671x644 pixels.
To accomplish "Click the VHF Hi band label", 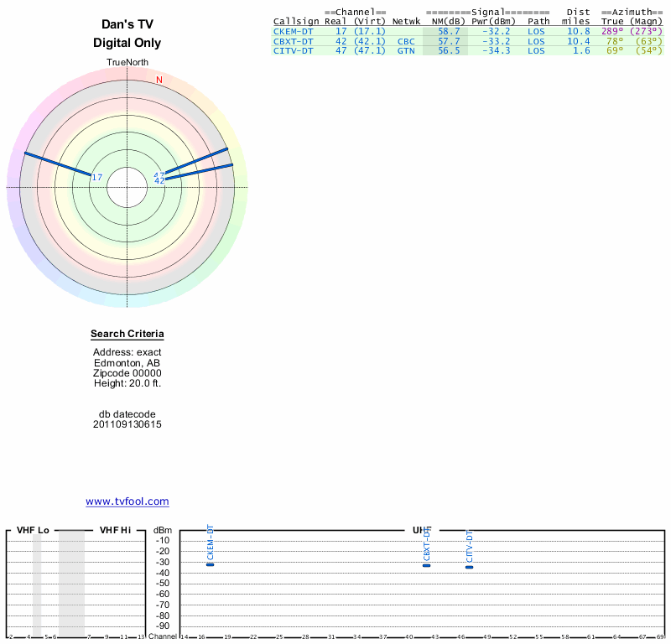I will point(115,530).
